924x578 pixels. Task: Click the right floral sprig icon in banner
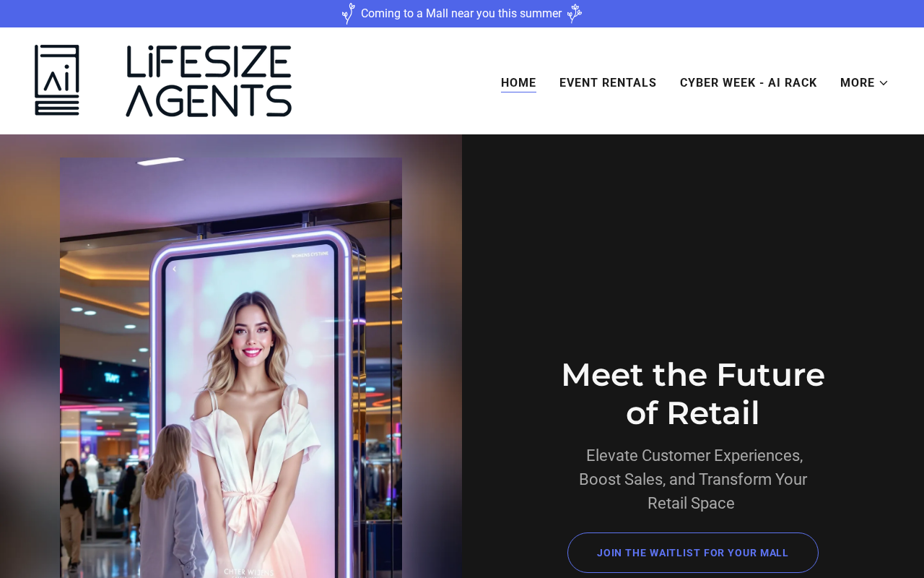tap(575, 14)
